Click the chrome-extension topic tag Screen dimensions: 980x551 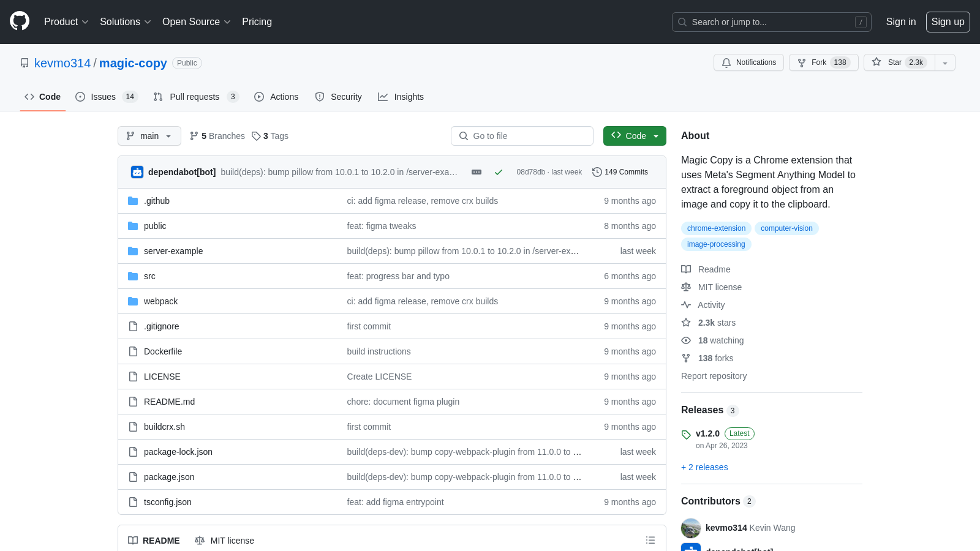point(716,228)
